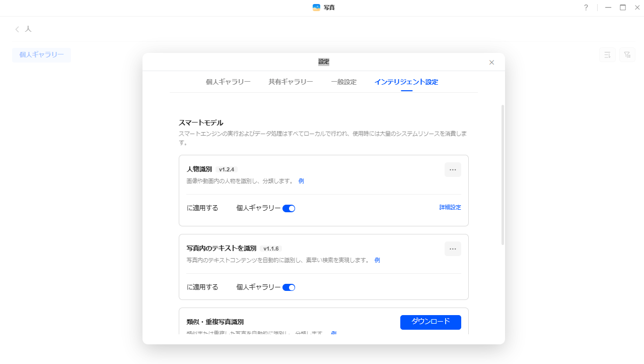The height and width of the screenshot is (364, 644).
Task: Click the sort icon in top right
Action: (607, 55)
